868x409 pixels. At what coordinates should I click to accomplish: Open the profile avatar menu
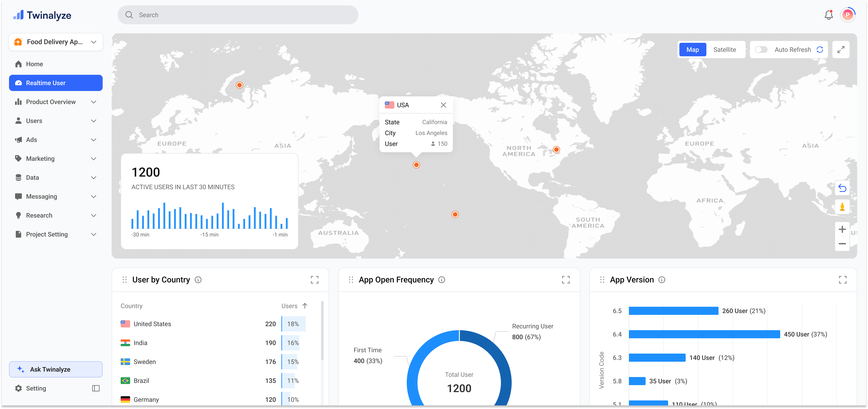tap(847, 15)
